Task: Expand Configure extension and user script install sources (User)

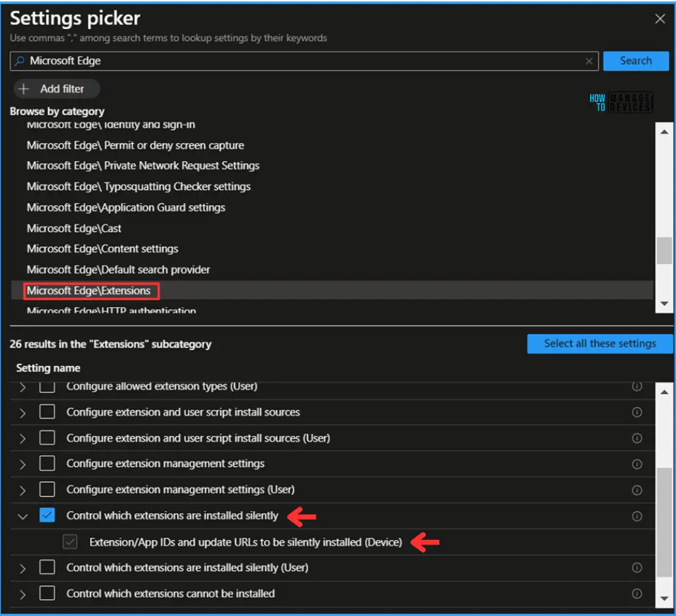Action: point(23,439)
